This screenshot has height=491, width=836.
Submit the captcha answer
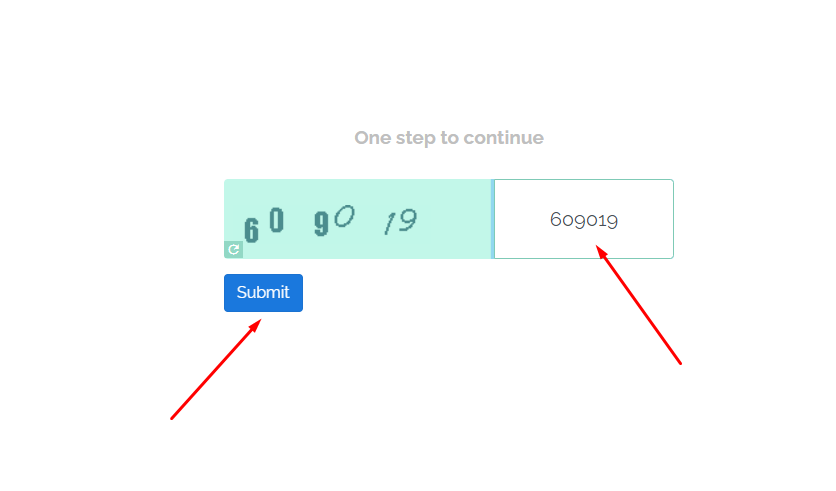pyautogui.click(x=263, y=293)
